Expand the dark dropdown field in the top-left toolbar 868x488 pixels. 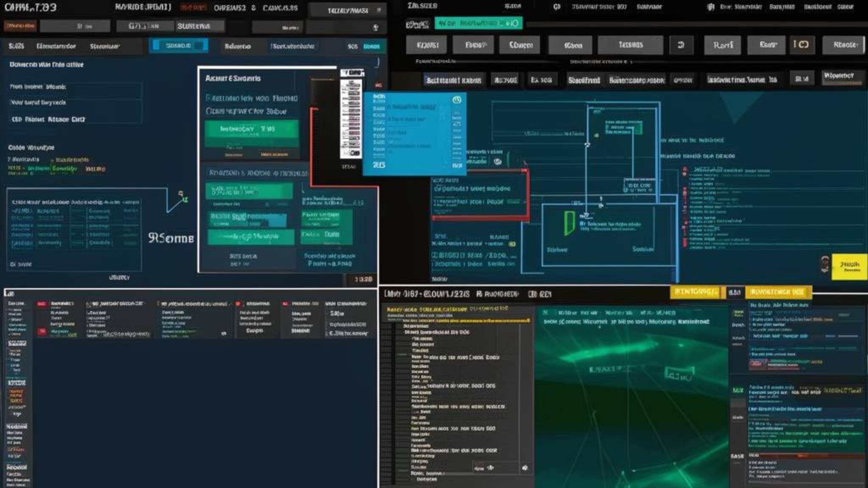coord(345,28)
